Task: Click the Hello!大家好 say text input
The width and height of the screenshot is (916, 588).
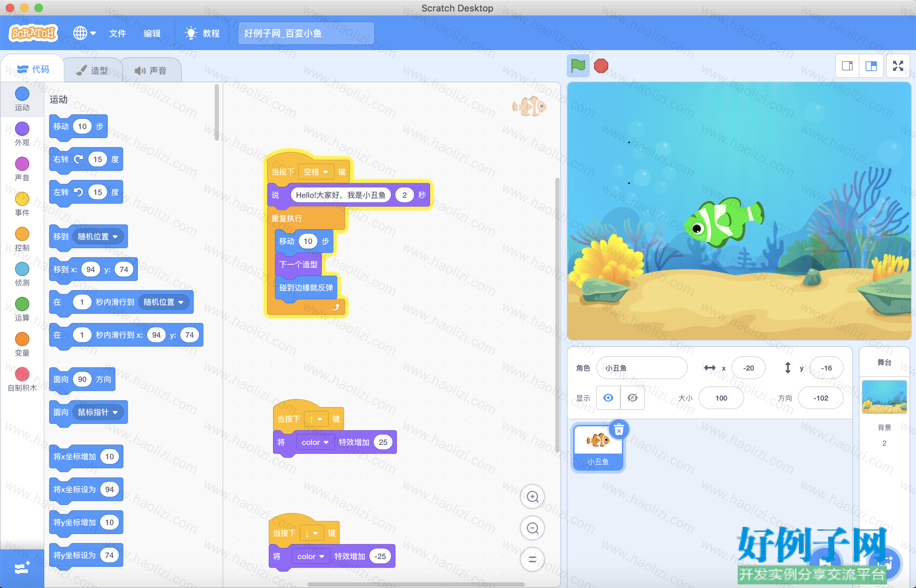Action: pos(341,195)
